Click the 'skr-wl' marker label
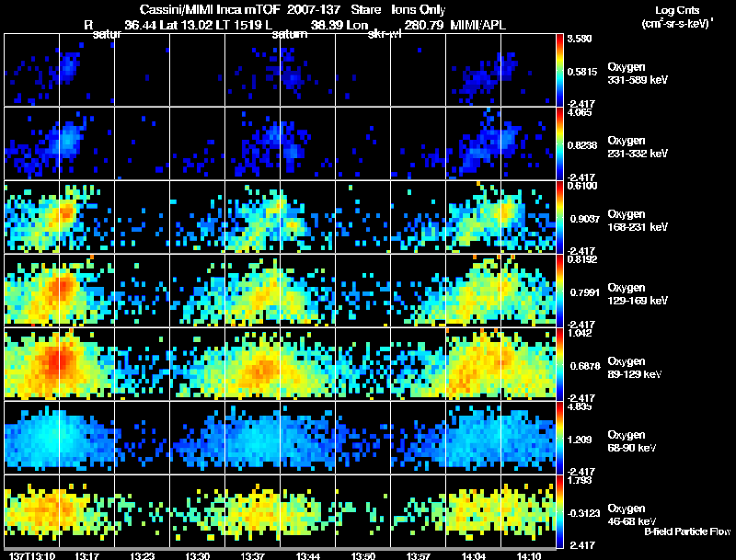The height and width of the screenshot is (560, 736). pyautogui.click(x=385, y=34)
